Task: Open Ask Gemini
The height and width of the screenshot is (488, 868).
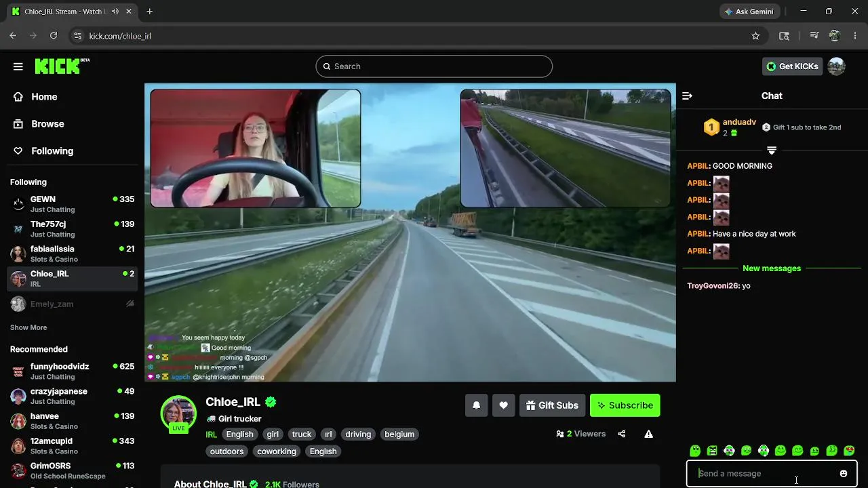Action: pyautogui.click(x=749, y=12)
